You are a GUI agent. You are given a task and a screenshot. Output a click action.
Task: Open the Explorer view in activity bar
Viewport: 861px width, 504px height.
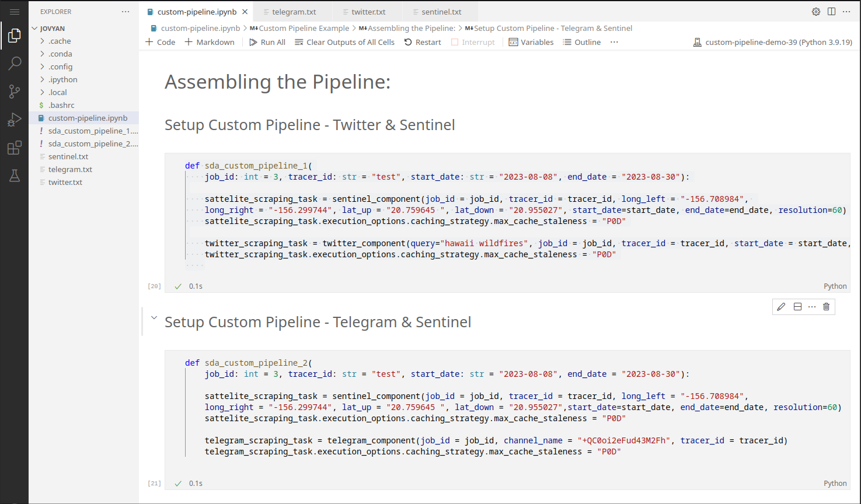click(15, 36)
